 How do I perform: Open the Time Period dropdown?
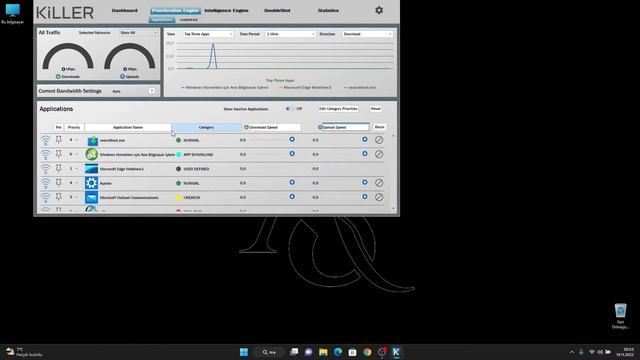pos(290,34)
